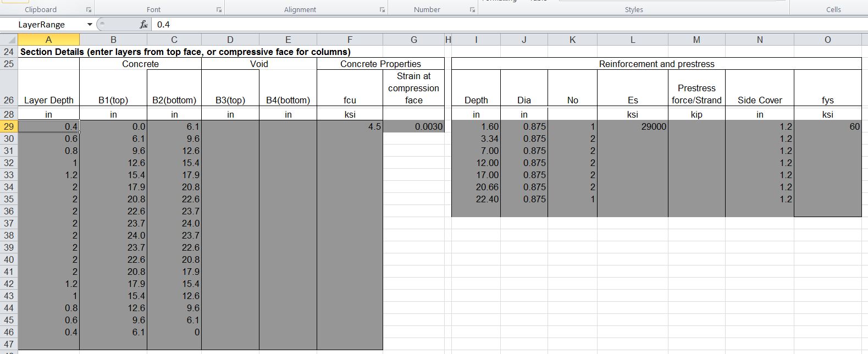Screen dimensions: 868x354
Task: Select row 36 header
Action: click(x=9, y=211)
